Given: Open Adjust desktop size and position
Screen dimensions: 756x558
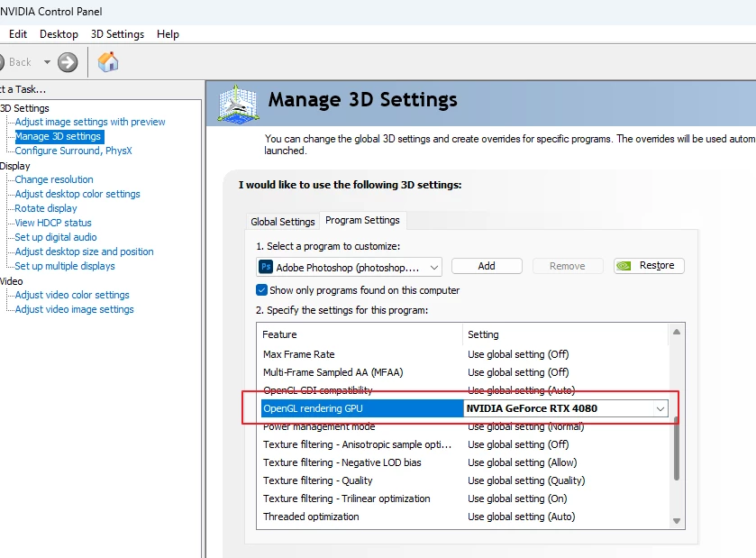Looking at the screenshot, I should [x=85, y=252].
